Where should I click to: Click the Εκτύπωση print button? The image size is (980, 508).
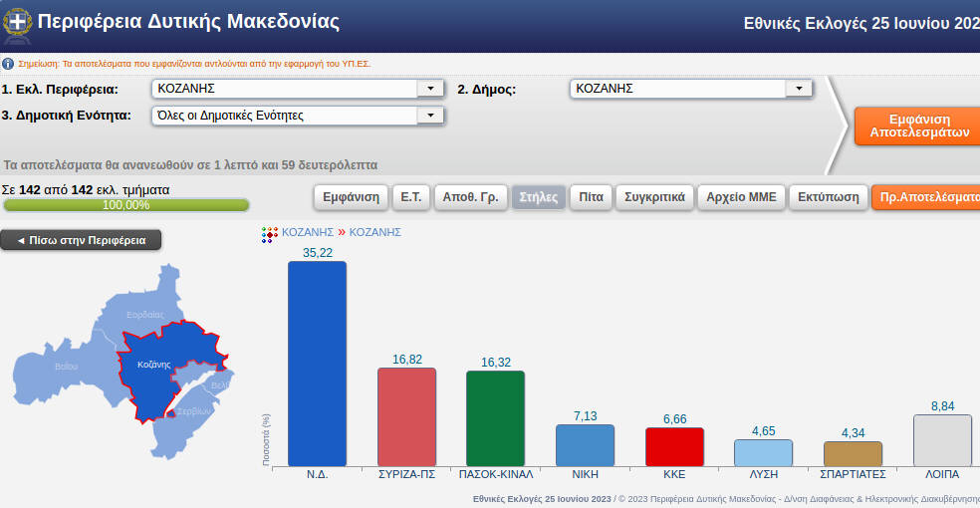pos(828,197)
